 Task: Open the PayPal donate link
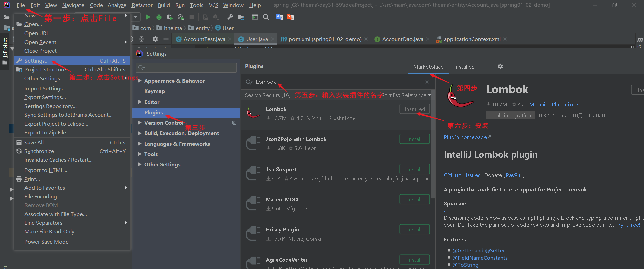(x=514, y=175)
